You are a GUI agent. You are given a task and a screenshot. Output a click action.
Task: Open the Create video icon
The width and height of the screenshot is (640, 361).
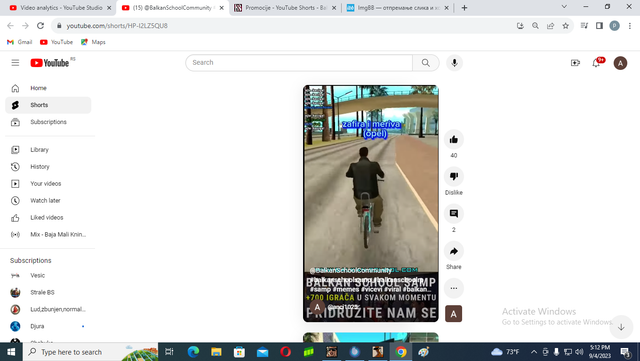(575, 63)
